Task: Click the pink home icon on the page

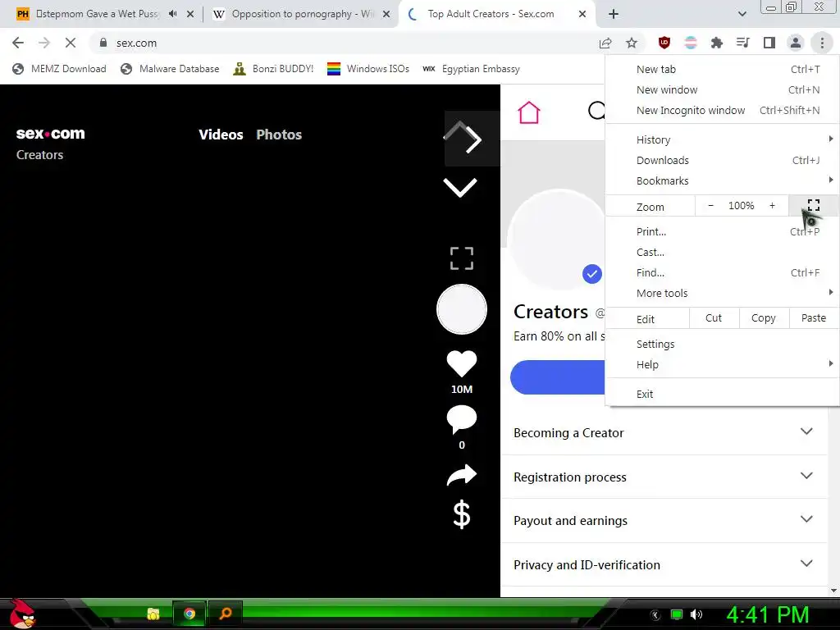Action: click(x=529, y=112)
